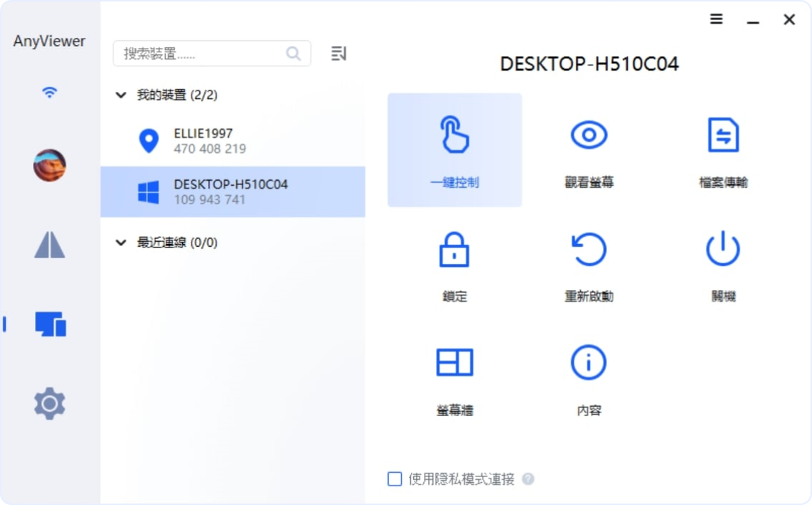Show device 內容 properties info
This screenshot has width=812, height=505.
pyautogui.click(x=589, y=379)
